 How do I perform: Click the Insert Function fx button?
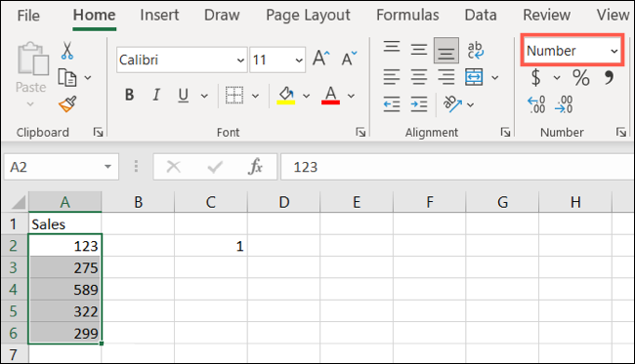tap(255, 167)
